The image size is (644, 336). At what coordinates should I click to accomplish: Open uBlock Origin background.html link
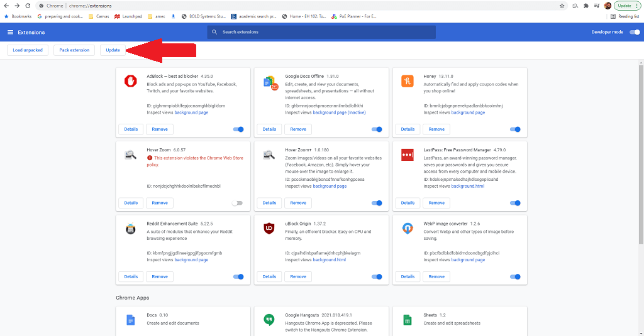tap(329, 260)
